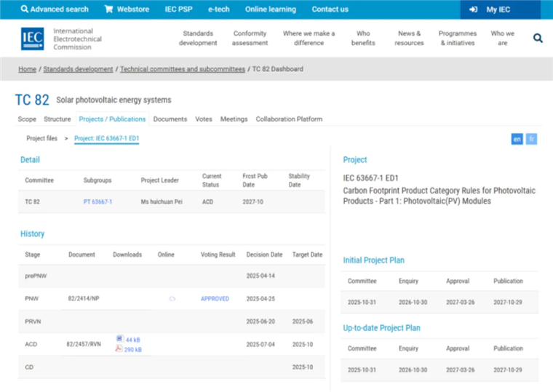Click document 82/2414/NP
This screenshot has height=392, width=553.
[x=84, y=299]
